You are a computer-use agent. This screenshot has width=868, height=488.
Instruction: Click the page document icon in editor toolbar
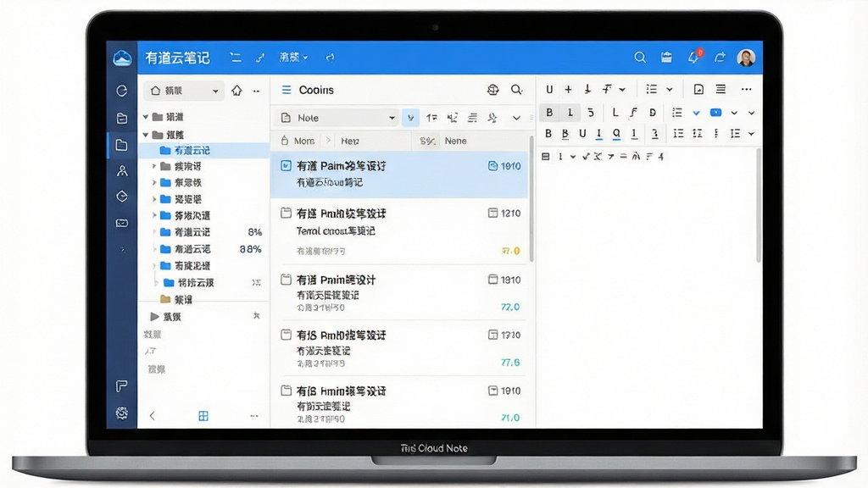click(698, 89)
